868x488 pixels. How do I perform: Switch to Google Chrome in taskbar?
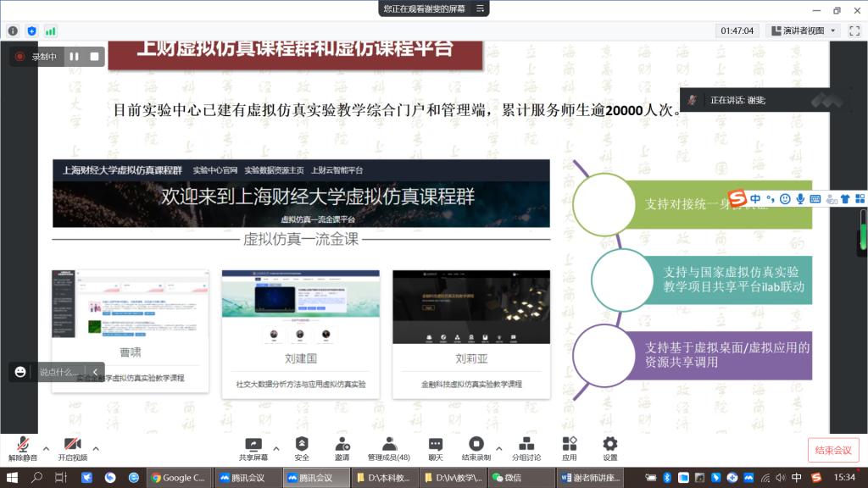pos(178,478)
